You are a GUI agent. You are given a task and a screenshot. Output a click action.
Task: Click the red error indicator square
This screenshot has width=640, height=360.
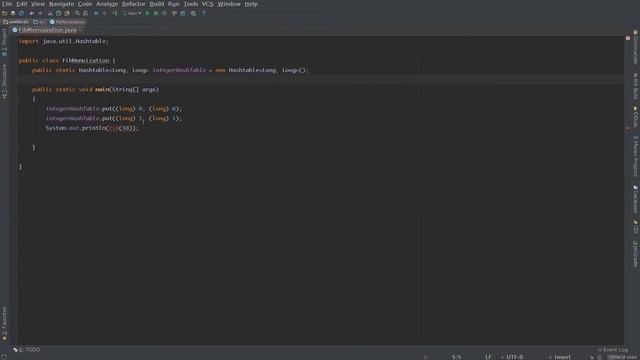pos(628,38)
